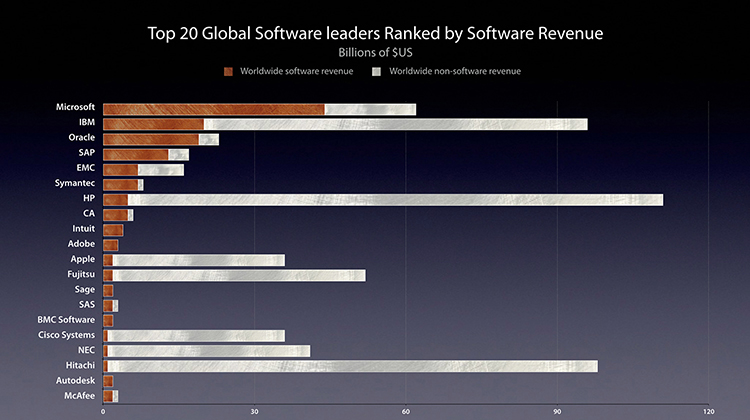Select Microsoft's grey non-software revenue bar
The width and height of the screenshot is (750, 420).
tap(370, 110)
